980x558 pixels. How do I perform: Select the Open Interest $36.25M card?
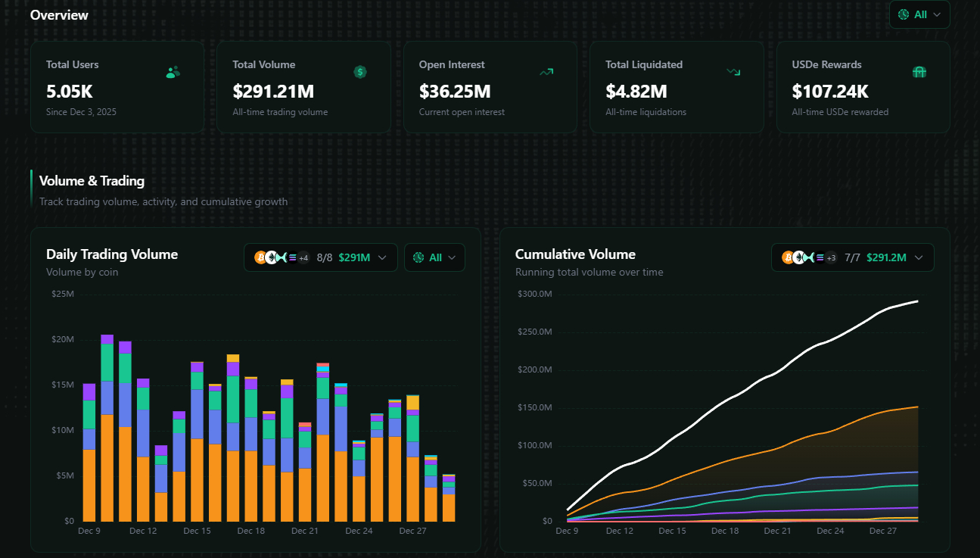pyautogui.click(x=490, y=87)
